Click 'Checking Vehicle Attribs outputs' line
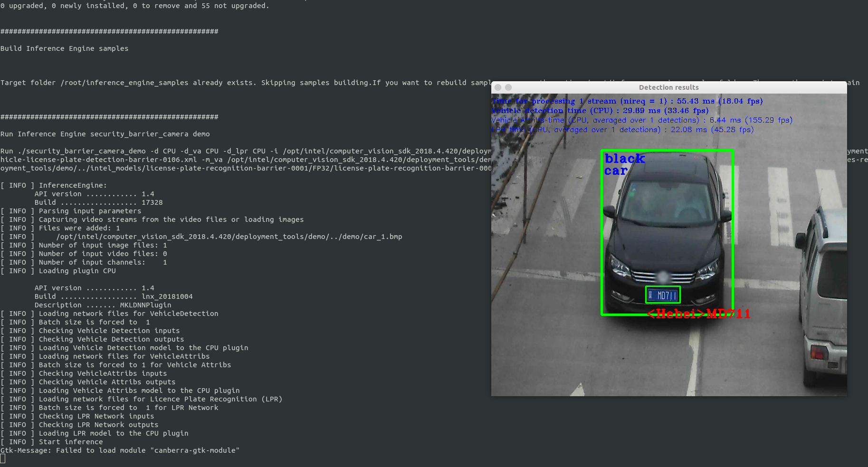The width and height of the screenshot is (868, 467). point(88,382)
